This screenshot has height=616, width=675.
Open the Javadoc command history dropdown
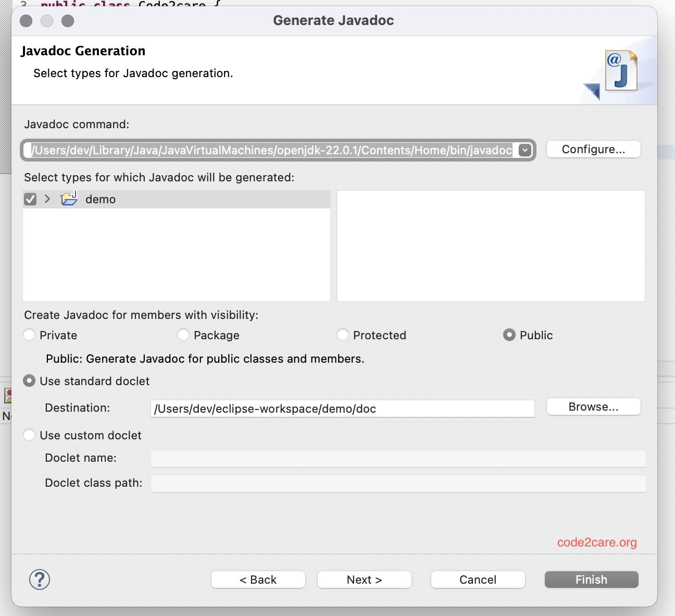pos(523,150)
